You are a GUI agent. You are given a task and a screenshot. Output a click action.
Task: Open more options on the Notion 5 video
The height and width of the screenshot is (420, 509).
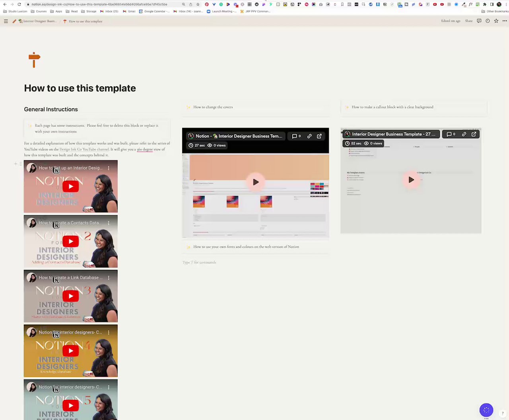click(109, 387)
